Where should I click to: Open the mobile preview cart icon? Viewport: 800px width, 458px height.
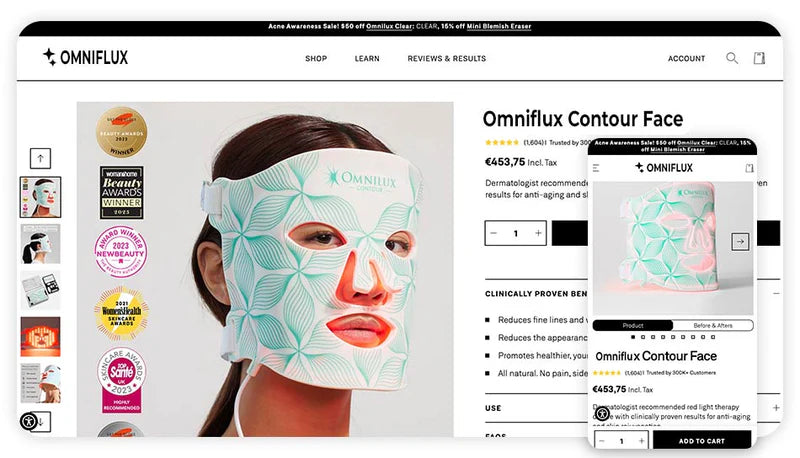(749, 168)
